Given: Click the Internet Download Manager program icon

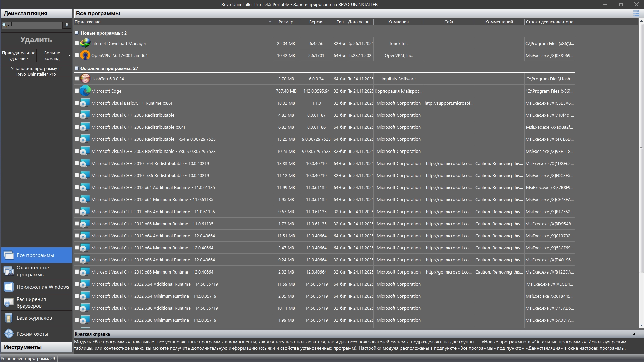Looking at the screenshot, I should [85, 43].
